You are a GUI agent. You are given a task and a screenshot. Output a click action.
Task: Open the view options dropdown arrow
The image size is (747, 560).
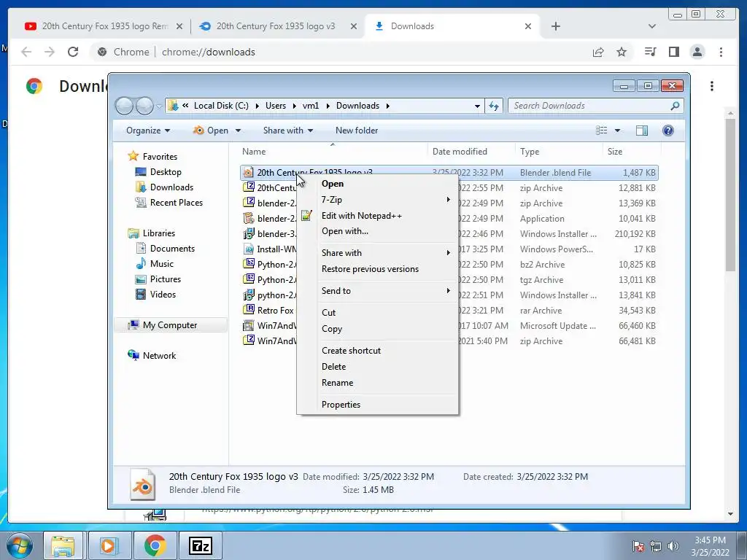click(617, 131)
